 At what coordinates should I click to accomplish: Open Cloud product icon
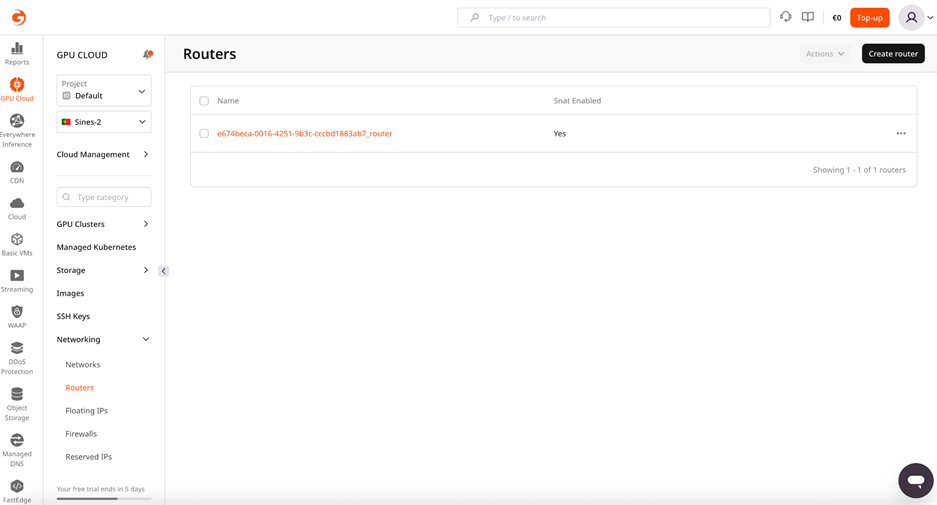coord(17,209)
